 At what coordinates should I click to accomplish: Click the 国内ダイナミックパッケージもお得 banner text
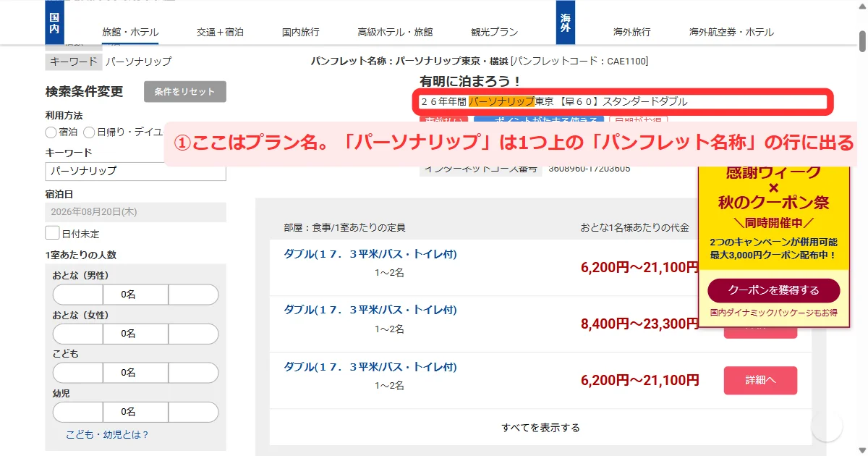pos(774,313)
